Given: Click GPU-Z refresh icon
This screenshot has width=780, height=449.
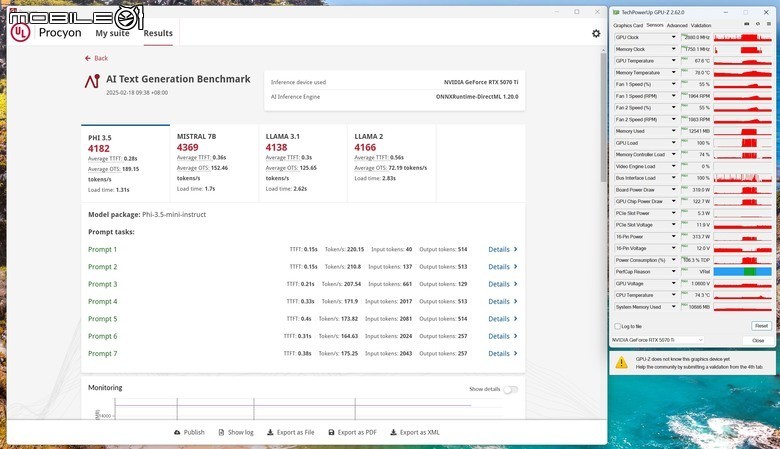Looking at the screenshot, I should pyautogui.click(x=758, y=24).
